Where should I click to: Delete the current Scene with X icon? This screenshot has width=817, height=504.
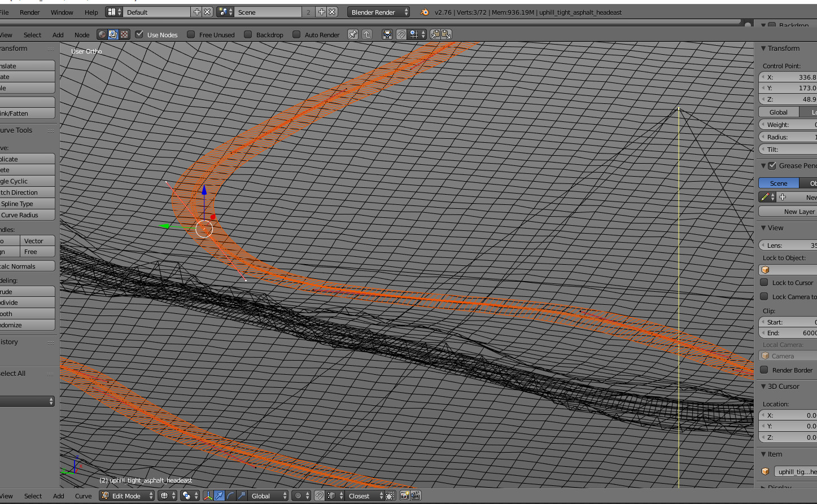[x=333, y=12]
